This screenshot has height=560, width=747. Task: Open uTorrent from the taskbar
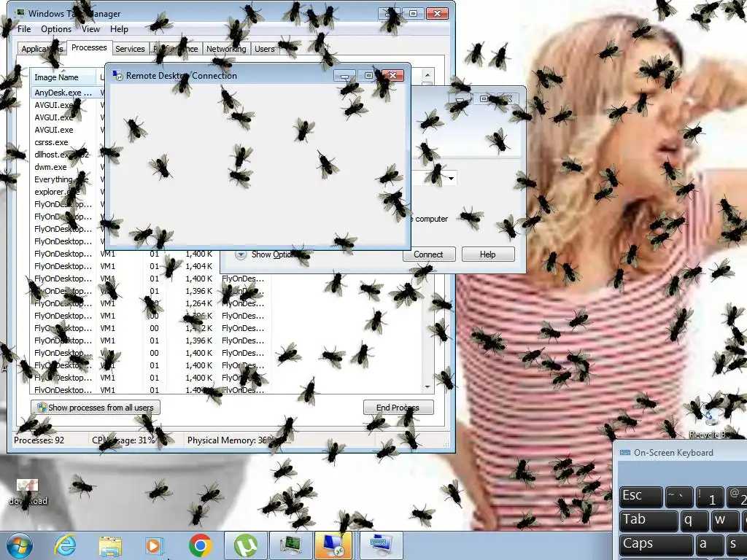pos(246,545)
